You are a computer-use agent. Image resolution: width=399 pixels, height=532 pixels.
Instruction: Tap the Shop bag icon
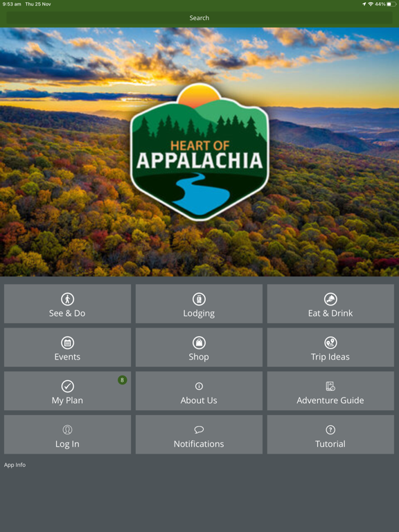coord(199,343)
